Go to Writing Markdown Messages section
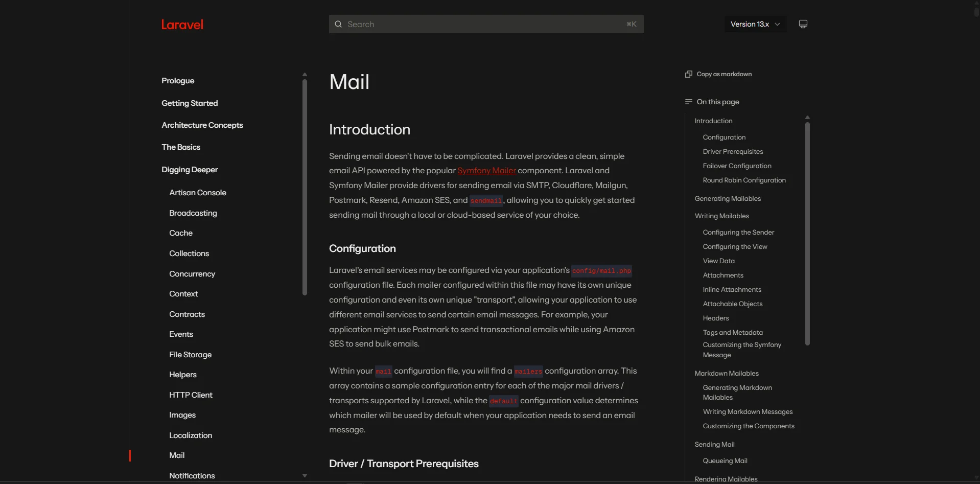Image resolution: width=980 pixels, height=484 pixels. (748, 412)
